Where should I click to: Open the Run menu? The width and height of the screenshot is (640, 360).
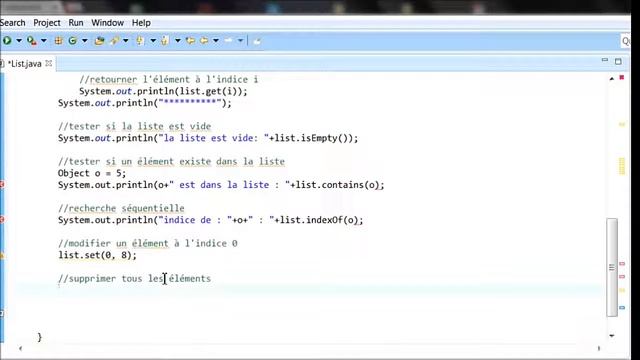pos(76,23)
